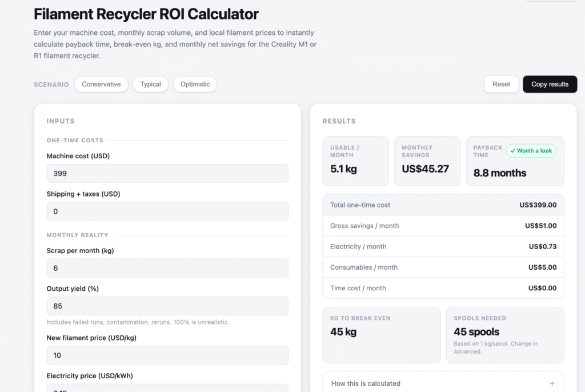Select the Conservative scenario

tap(101, 84)
